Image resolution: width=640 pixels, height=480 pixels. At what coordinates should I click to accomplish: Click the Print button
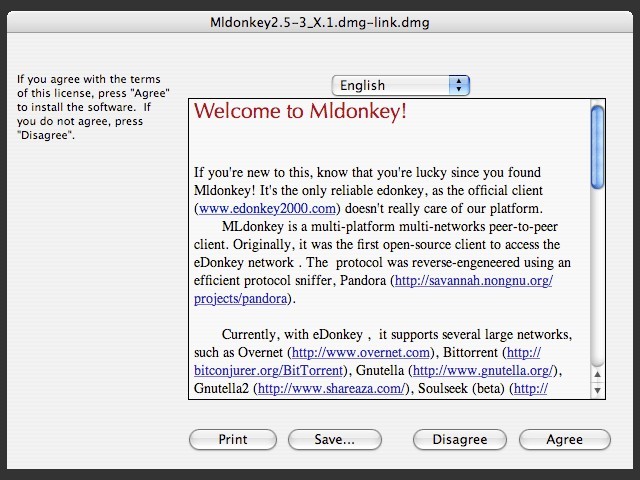click(233, 439)
